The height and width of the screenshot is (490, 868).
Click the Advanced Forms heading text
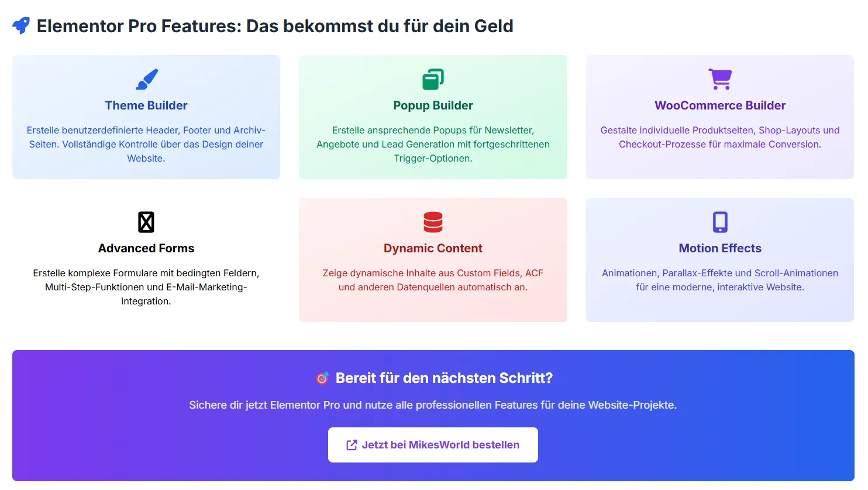tap(146, 248)
